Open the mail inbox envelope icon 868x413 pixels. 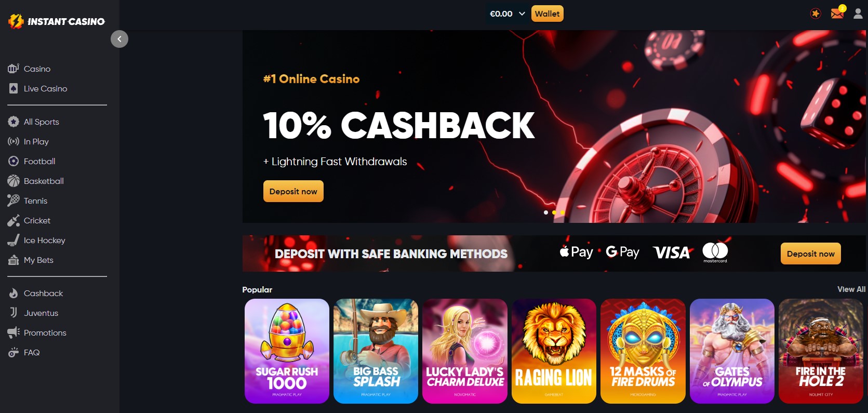[837, 14]
